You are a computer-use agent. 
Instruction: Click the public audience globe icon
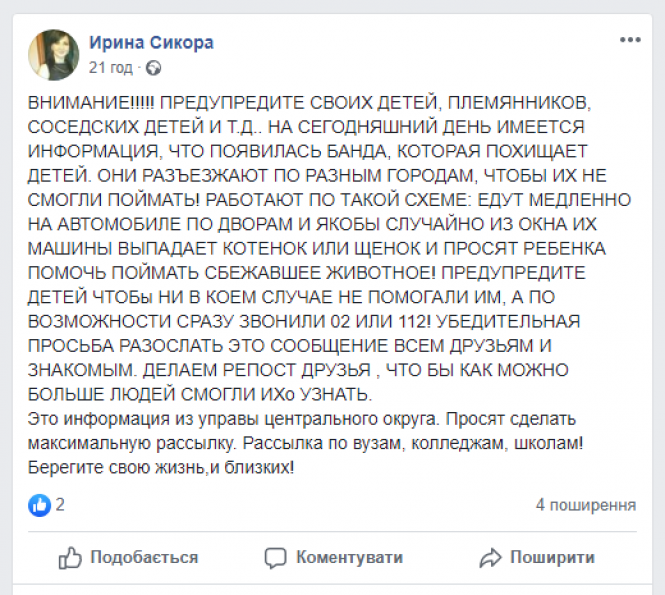point(152,69)
